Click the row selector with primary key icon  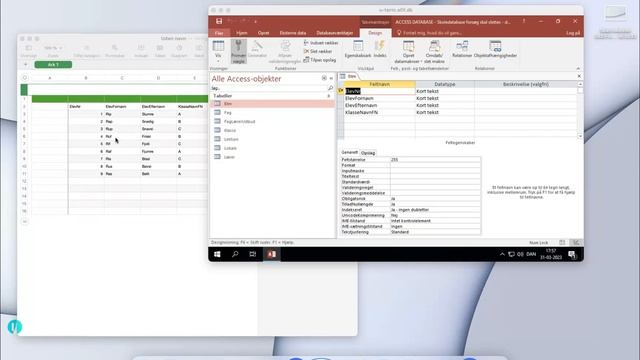click(341, 91)
